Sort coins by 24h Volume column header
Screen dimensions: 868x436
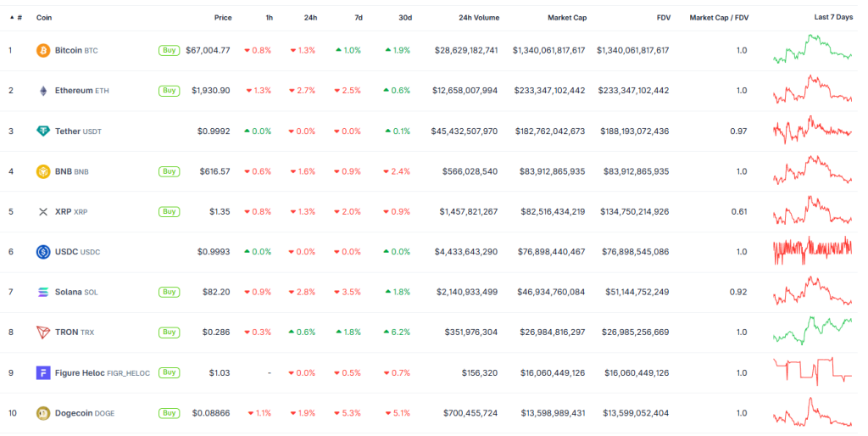[478, 18]
